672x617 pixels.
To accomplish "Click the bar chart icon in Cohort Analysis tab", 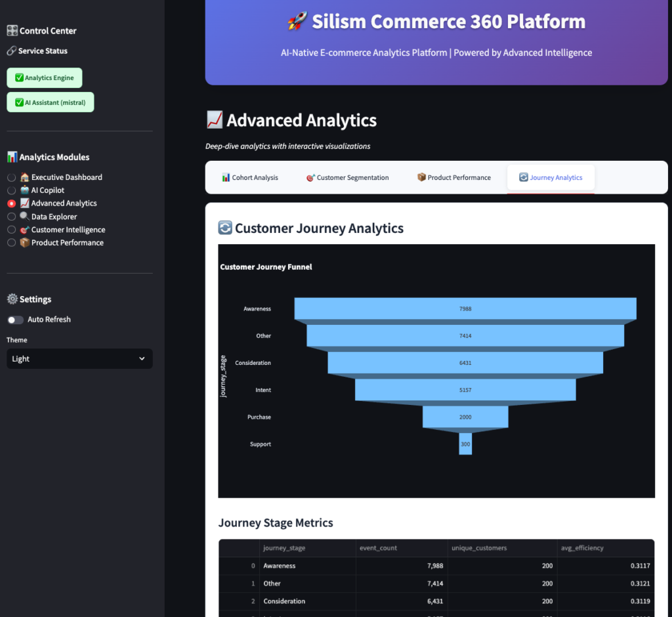I will [x=226, y=177].
